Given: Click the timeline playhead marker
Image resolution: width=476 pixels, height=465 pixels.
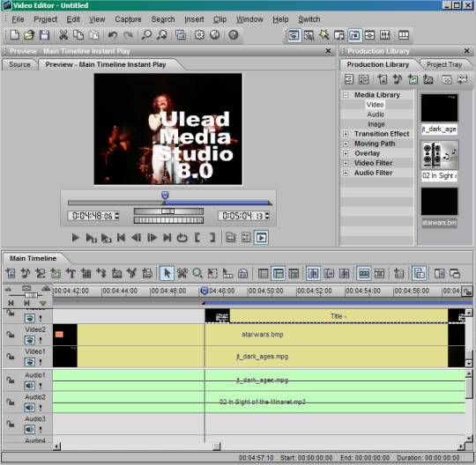Looking at the screenshot, I should [x=205, y=291].
